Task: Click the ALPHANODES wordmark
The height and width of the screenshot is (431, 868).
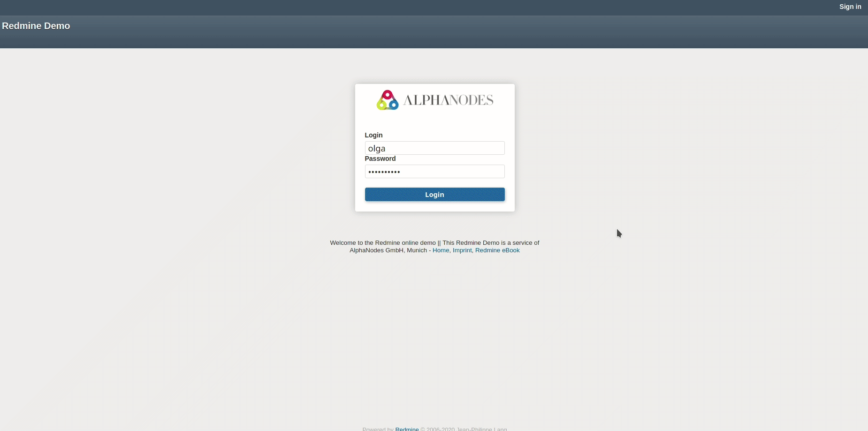Action: point(448,99)
